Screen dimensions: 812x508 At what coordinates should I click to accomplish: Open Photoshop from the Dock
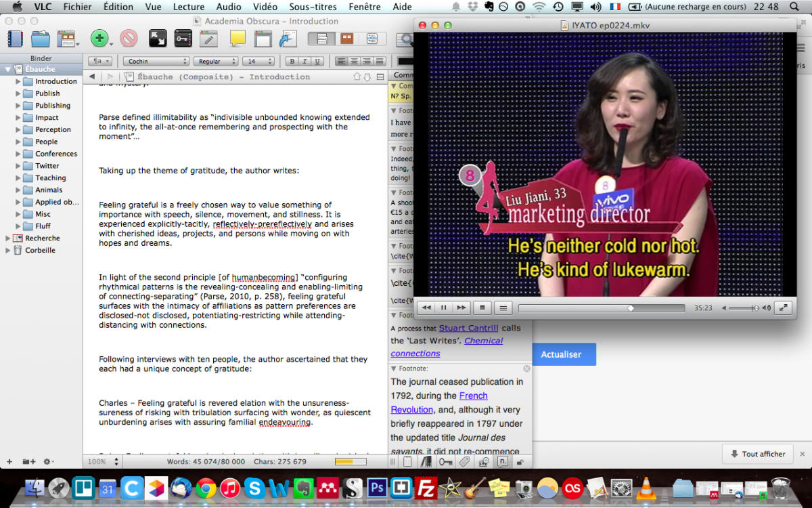[x=376, y=487]
